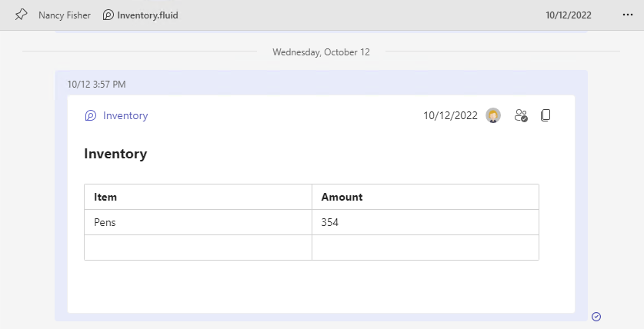Viewport: 644px width, 329px height.
Task: Click the Inventory heading title text
Action: click(x=115, y=154)
